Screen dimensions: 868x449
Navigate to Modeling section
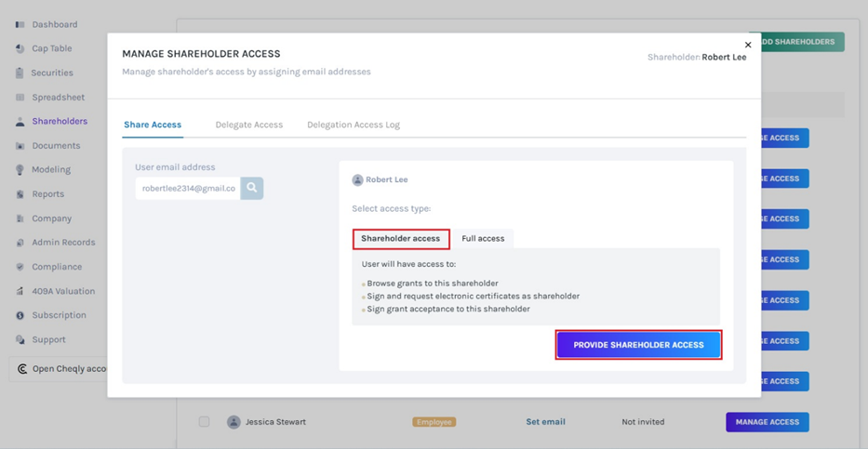click(51, 170)
